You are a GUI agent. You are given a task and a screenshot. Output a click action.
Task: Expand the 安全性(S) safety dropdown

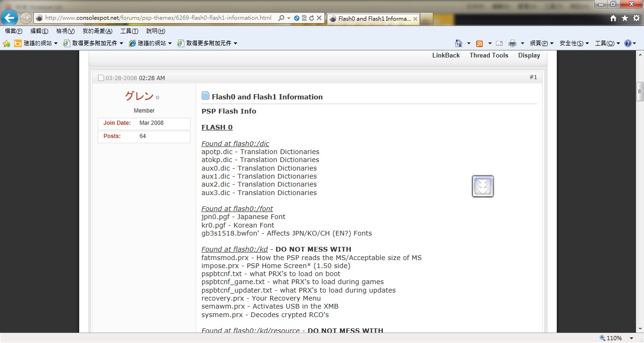(574, 43)
